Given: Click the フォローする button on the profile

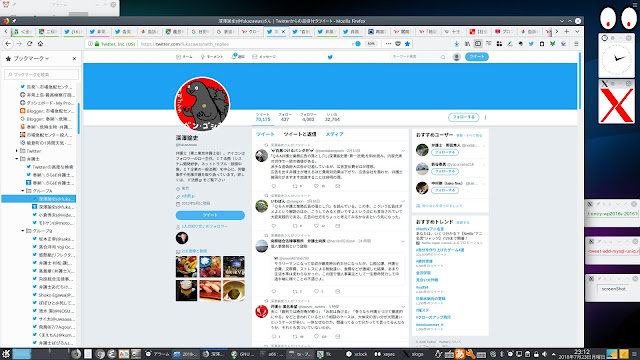Looking at the screenshot, I should [463, 117].
